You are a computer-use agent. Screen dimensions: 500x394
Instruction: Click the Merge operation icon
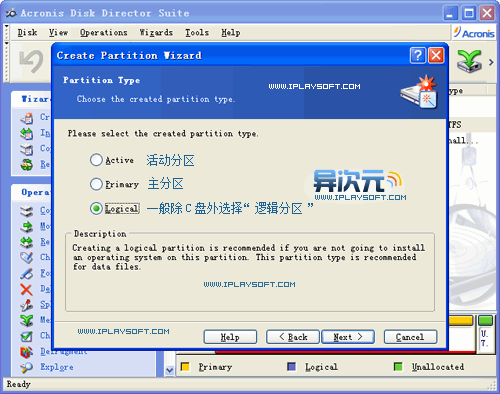pos(27,321)
